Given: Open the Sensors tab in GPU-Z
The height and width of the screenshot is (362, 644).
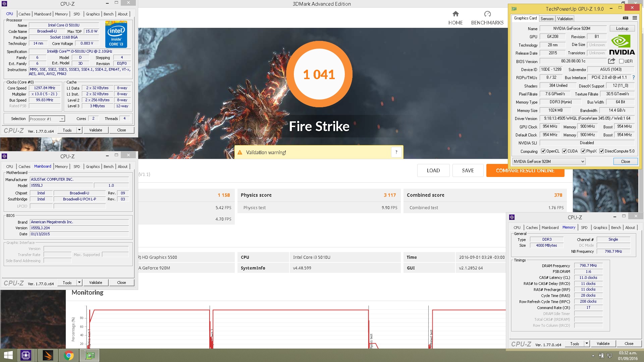Looking at the screenshot, I should click(x=547, y=19).
